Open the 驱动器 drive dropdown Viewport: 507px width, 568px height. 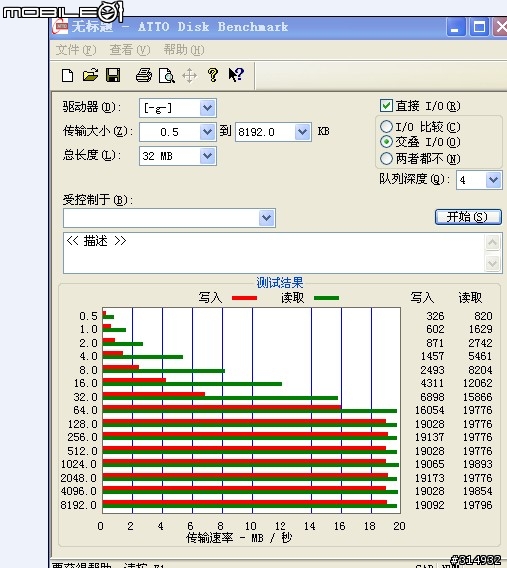click(208, 108)
